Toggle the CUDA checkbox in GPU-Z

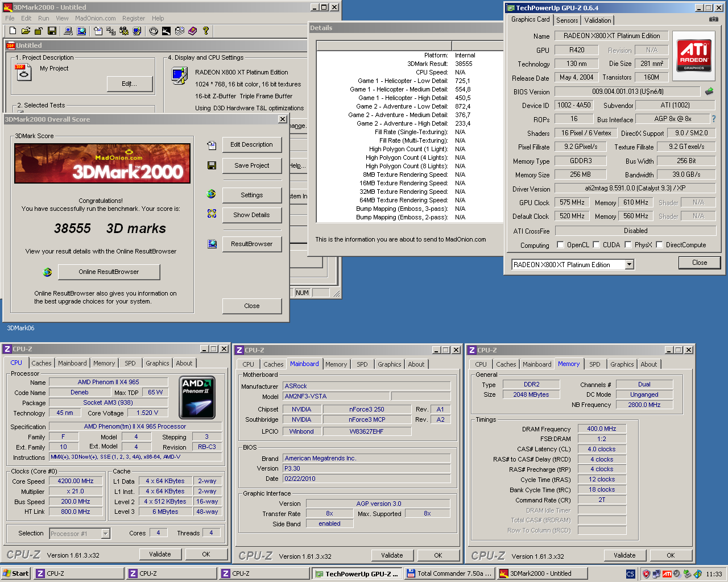596,244
